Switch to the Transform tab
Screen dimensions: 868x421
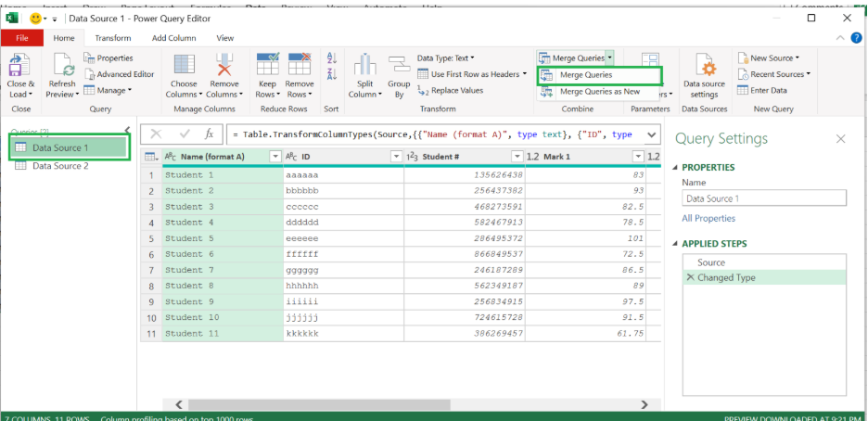click(113, 38)
